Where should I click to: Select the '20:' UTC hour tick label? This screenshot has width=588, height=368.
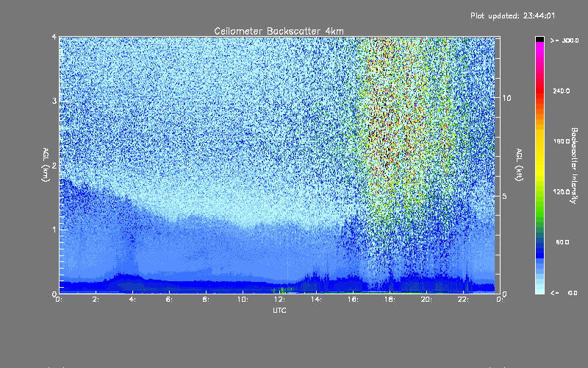tap(426, 300)
